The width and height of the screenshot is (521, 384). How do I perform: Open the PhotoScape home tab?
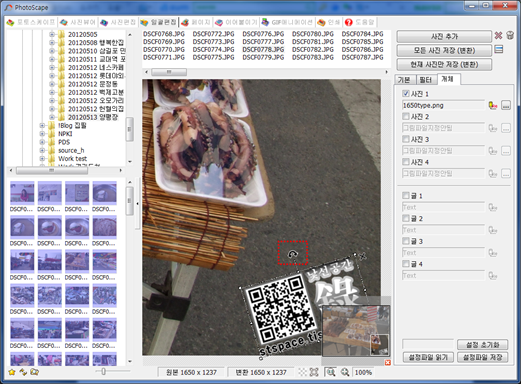pos(31,22)
